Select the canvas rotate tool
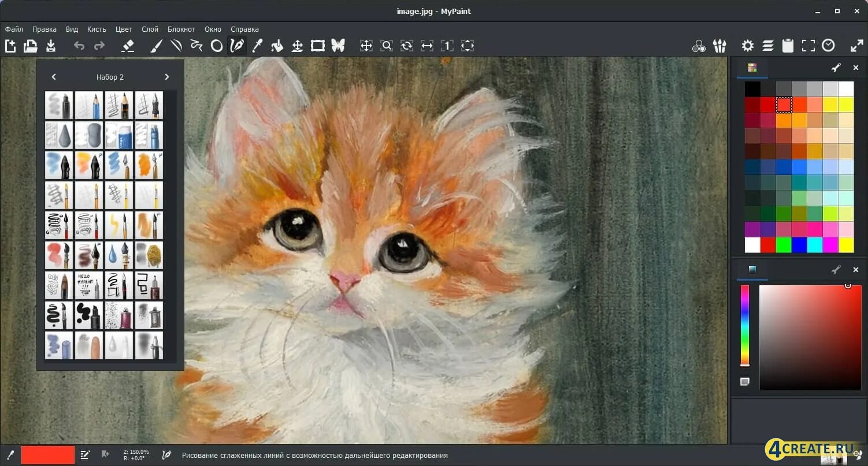Viewport: 868px width, 466px height. [407, 46]
